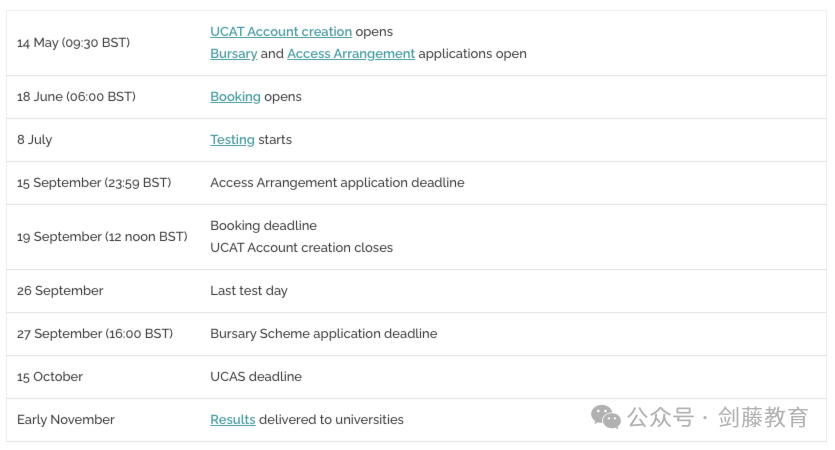
Task: Select the 19 September (12 noon BST) date
Action: [102, 237]
